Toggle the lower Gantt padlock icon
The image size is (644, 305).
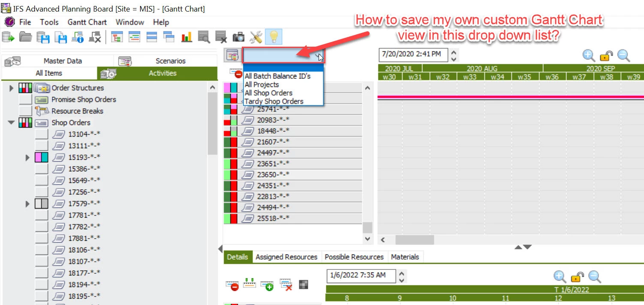[577, 276]
